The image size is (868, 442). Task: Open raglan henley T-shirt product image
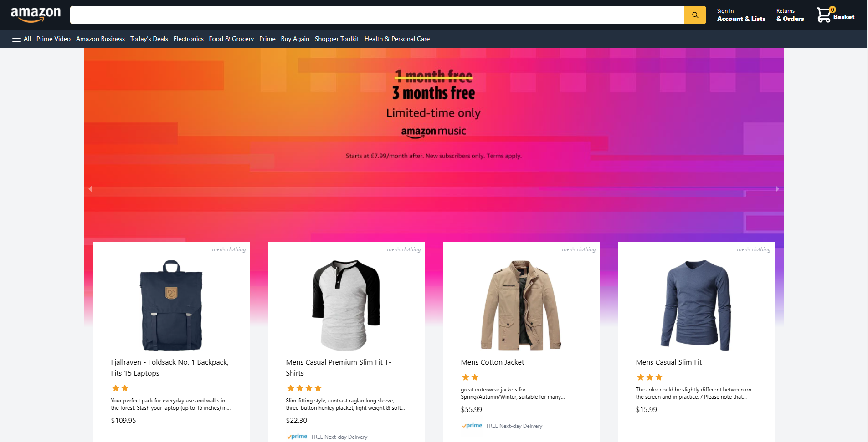tap(346, 305)
